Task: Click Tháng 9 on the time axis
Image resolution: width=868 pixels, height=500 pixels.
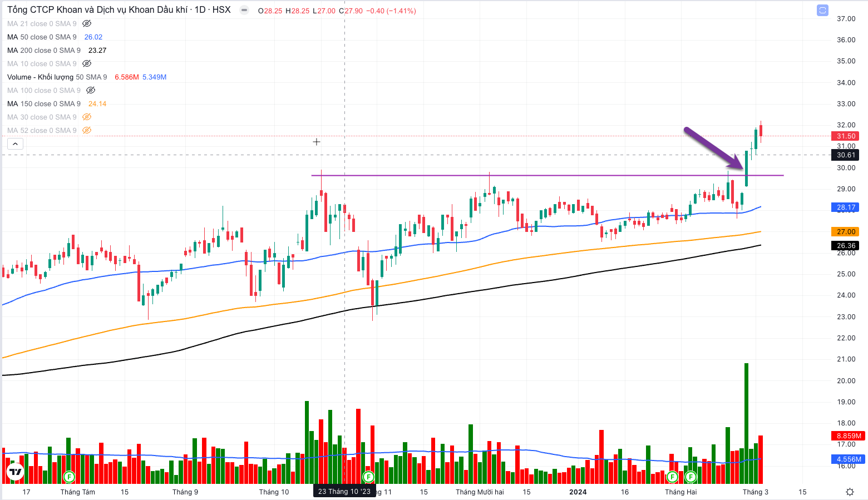Action: coord(185,492)
